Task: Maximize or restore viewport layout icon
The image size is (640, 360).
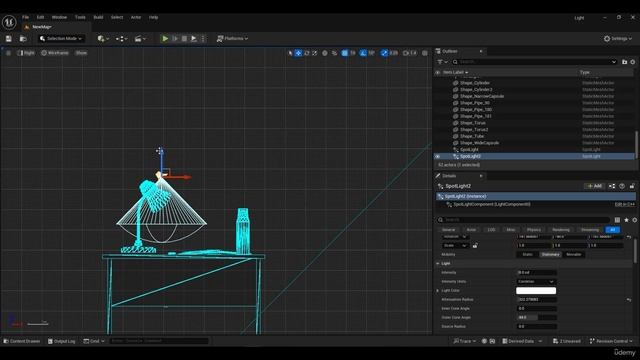Action: (425, 53)
